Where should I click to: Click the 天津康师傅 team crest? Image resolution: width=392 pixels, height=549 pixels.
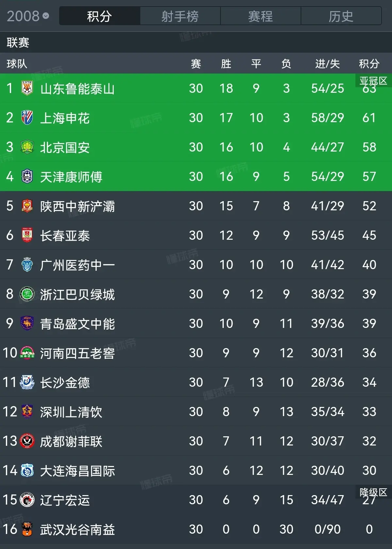pos(27,176)
